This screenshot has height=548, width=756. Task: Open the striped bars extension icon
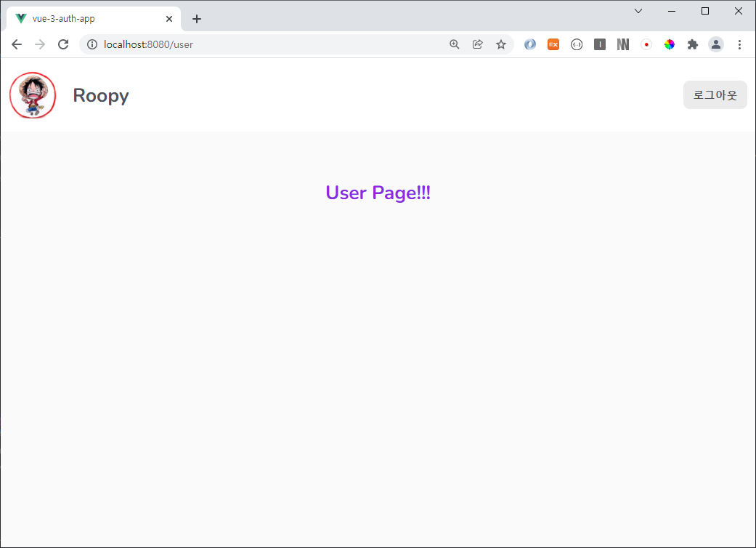tap(623, 44)
